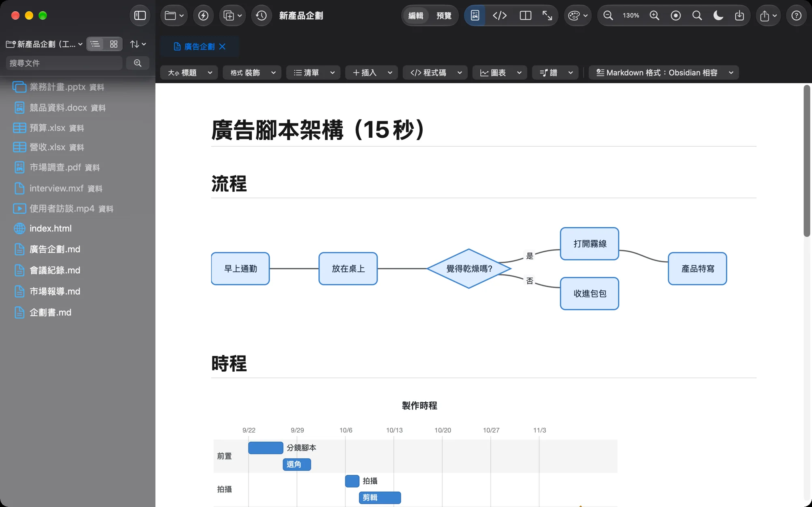
Task: Select the rendered document view icon
Action: coord(475,15)
